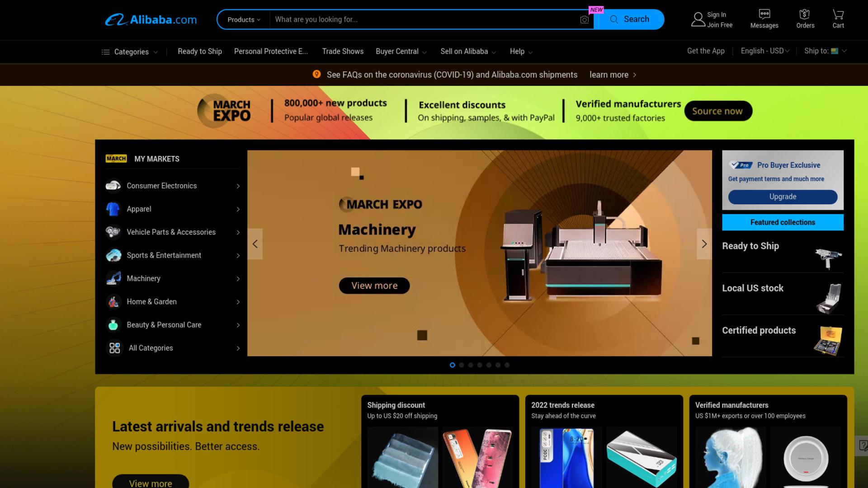Focus the search input field
Image resolution: width=868 pixels, height=488 pixels.
425,19
